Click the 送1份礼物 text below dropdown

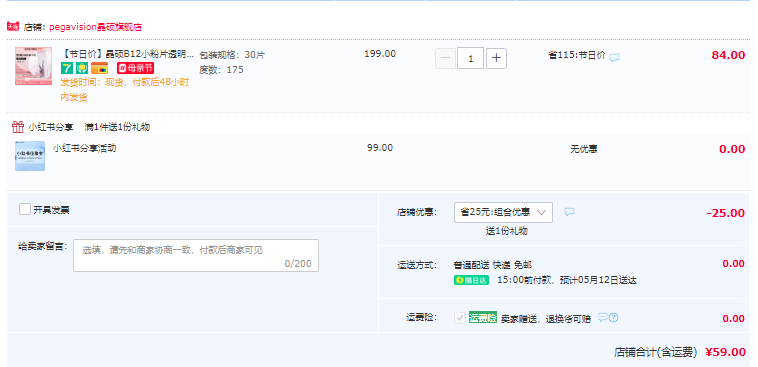[x=507, y=231]
